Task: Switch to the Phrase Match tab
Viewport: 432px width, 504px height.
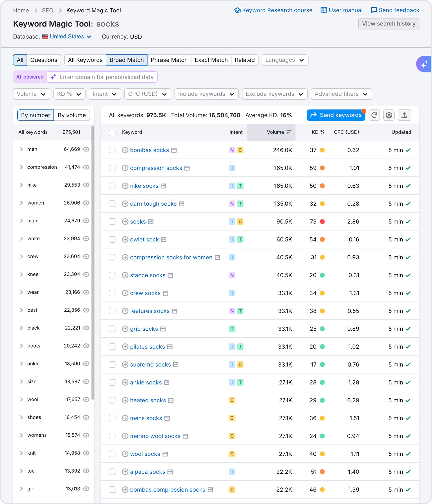Action: coord(169,60)
